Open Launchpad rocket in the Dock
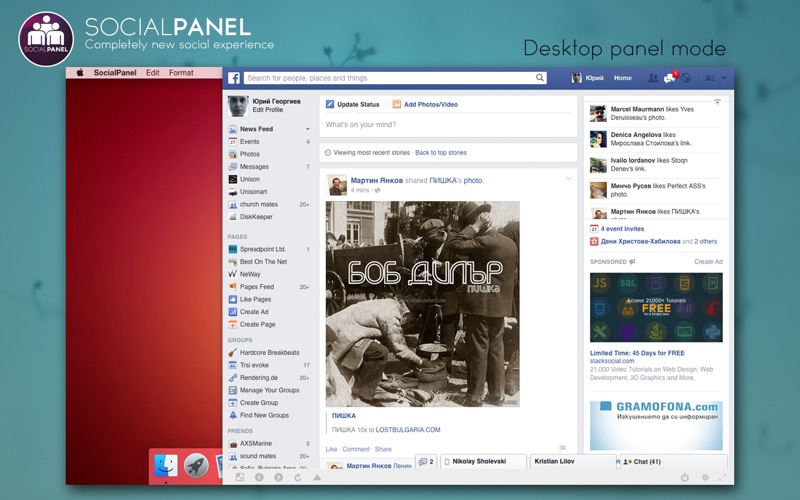 (196, 465)
